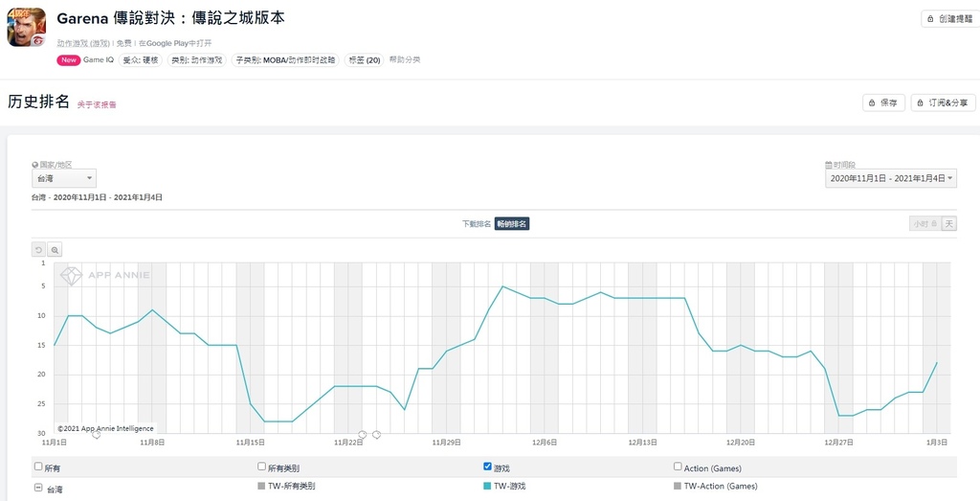Open the Garena game app icon
Viewport: 980px width, 501px height.
coord(26,27)
